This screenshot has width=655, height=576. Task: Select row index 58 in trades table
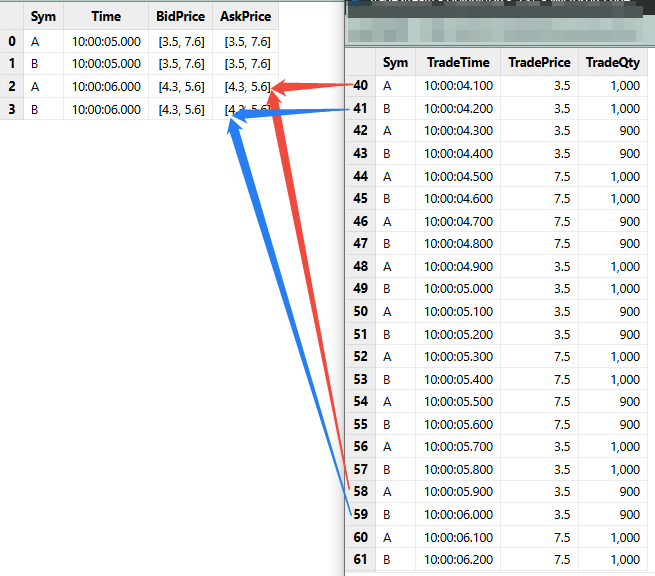coord(360,492)
